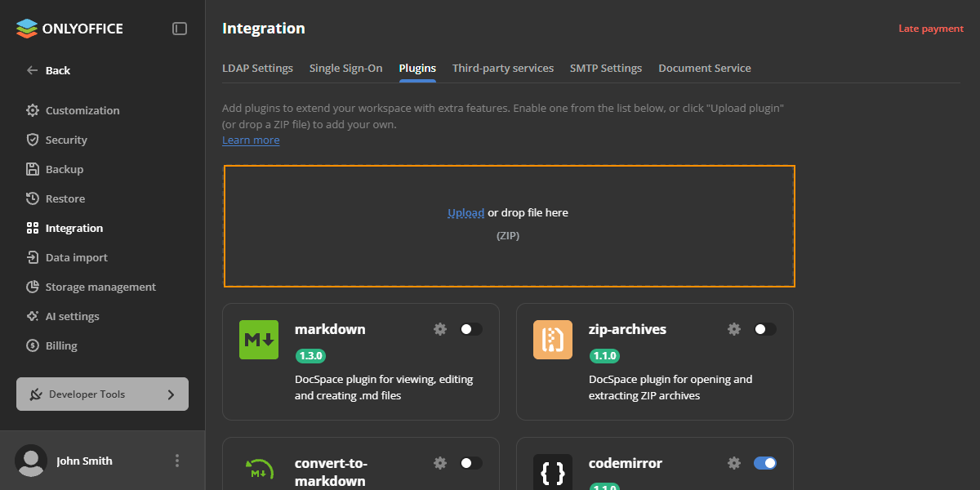Click the Storage management pie icon
The width and height of the screenshot is (980, 490).
coord(33,287)
